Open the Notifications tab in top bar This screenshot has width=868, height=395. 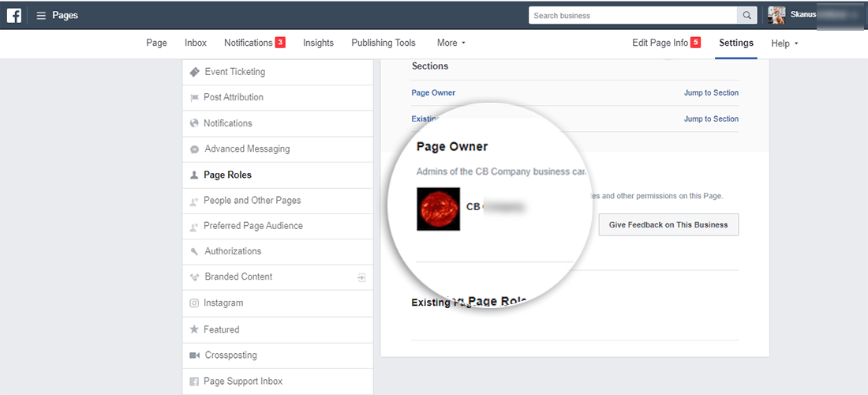coord(249,43)
